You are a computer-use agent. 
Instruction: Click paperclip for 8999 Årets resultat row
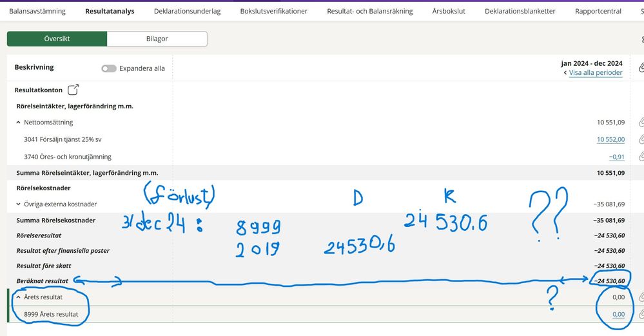641,314
